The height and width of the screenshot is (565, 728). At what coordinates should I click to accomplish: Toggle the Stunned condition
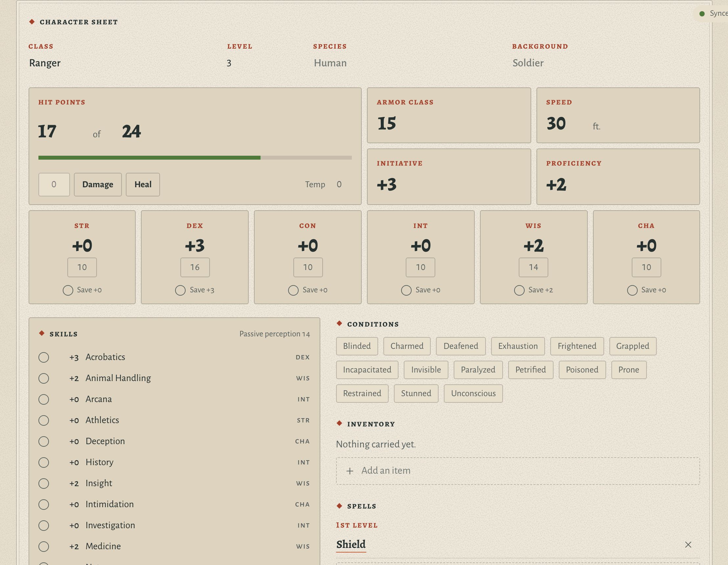point(416,393)
